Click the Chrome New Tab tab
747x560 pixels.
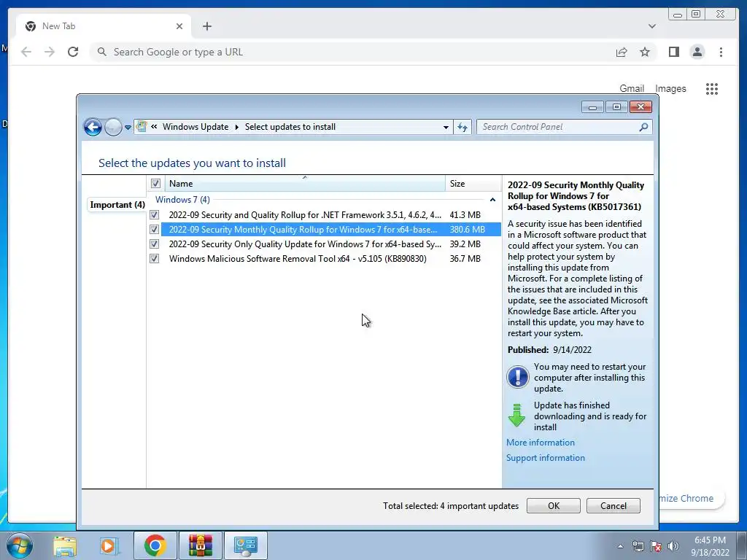pyautogui.click(x=104, y=26)
